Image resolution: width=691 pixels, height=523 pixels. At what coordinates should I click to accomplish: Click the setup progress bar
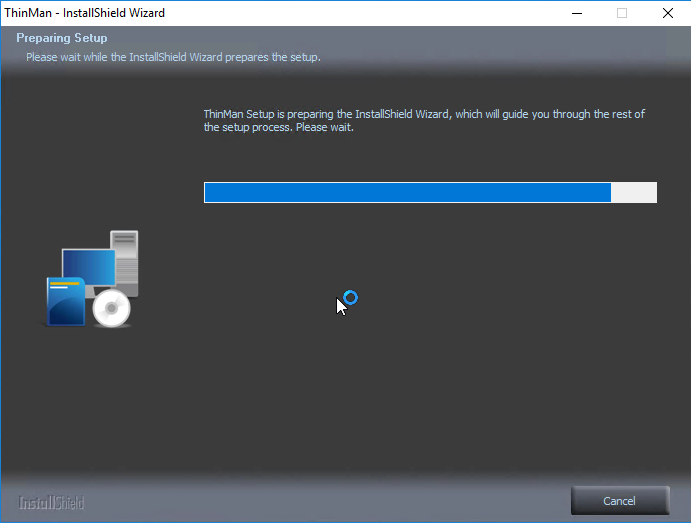point(430,193)
